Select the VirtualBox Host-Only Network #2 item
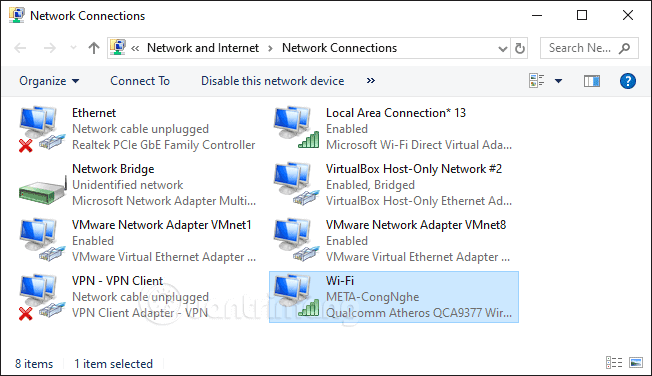The height and width of the screenshot is (376, 652). (x=394, y=185)
